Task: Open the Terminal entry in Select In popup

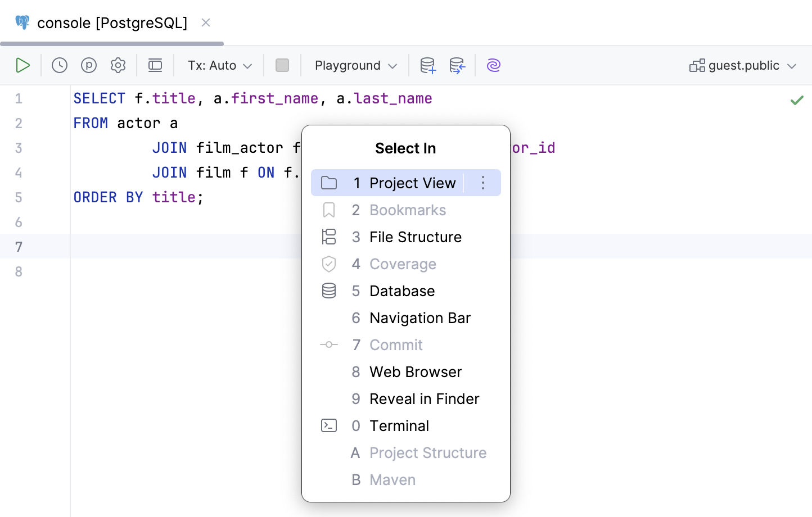Action: [x=399, y=425]
